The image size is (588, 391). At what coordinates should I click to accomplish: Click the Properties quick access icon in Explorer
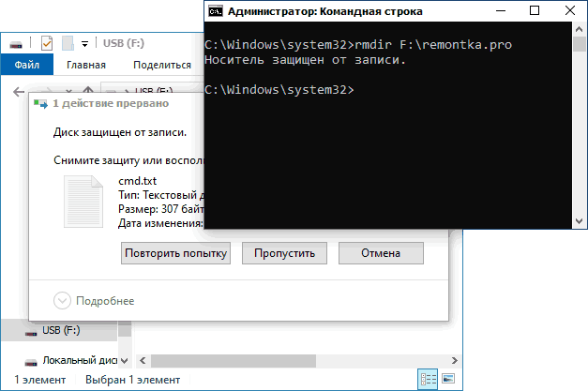(47, 43)
